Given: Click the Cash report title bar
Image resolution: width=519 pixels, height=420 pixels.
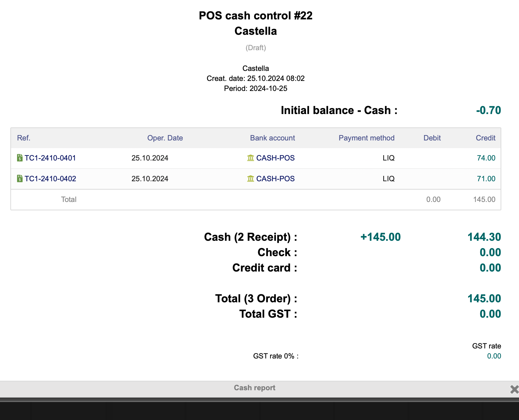Looking at the screenshot, I should [x=254, y=388].
